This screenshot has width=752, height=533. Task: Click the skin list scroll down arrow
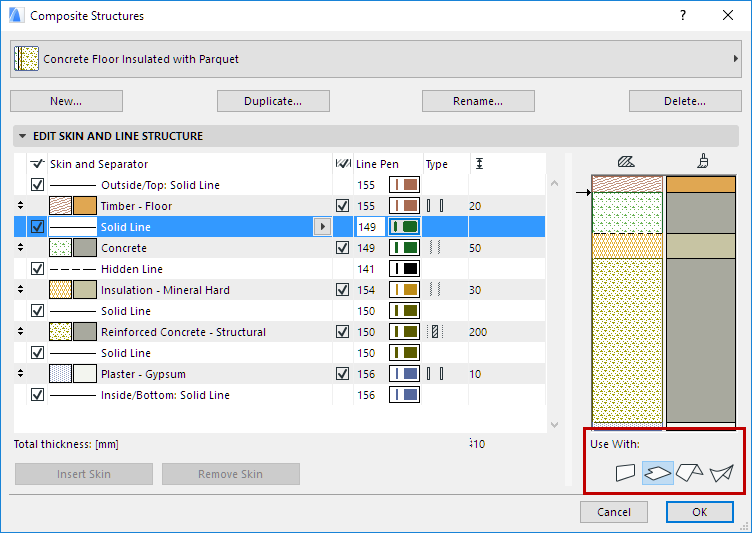(x=555, y=425)
